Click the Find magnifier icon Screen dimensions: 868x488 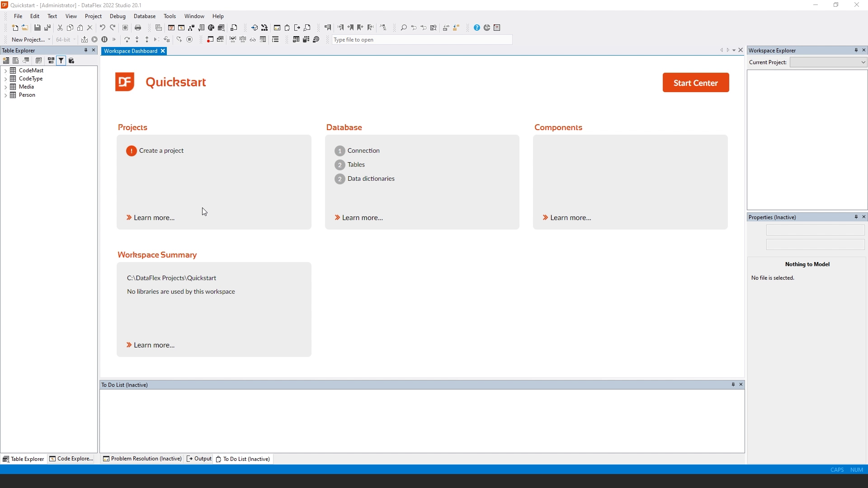[404, 28]
